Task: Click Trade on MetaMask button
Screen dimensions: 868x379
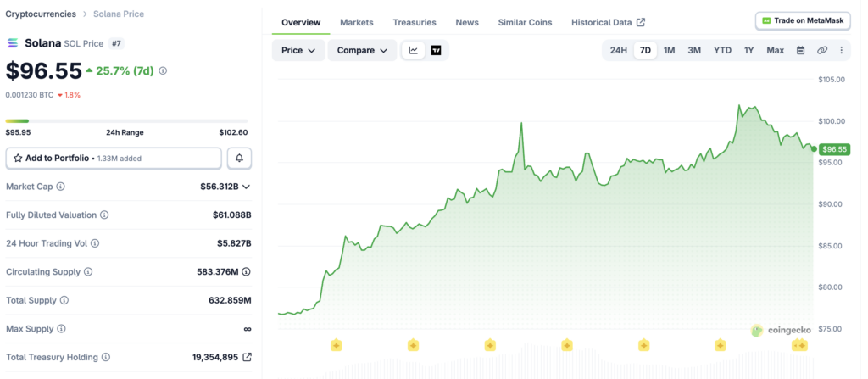Action: click(x=803, y=20)
